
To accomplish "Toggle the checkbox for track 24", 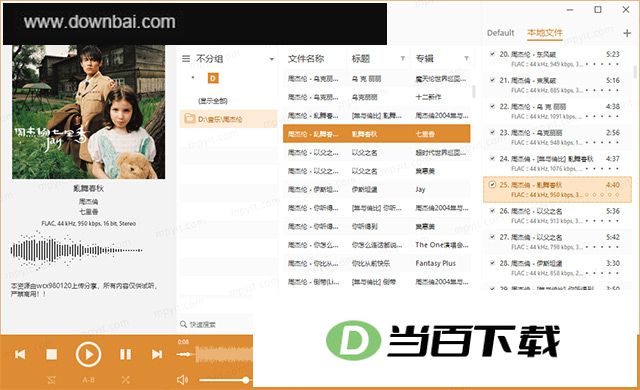I will click(492, 158).
